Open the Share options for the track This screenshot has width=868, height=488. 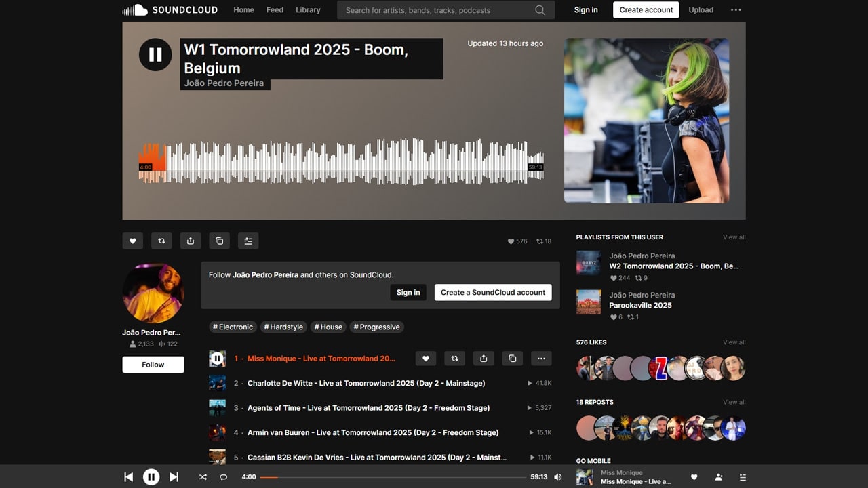190,241
